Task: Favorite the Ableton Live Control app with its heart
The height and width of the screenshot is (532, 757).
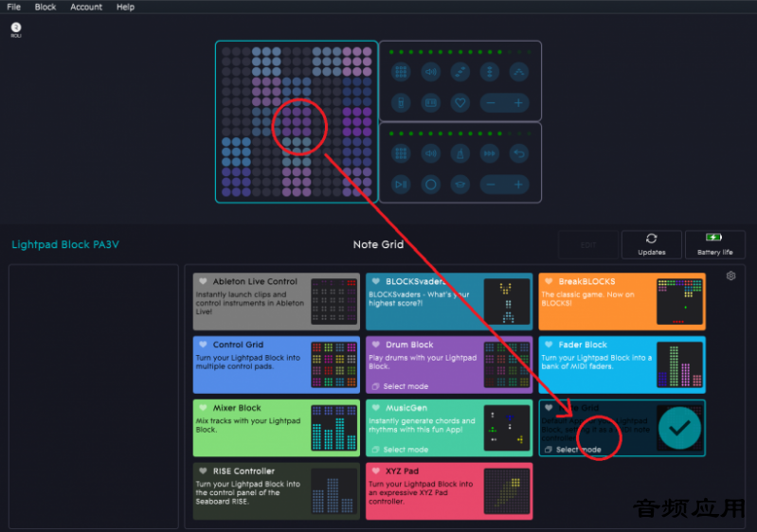Action: 204,281
